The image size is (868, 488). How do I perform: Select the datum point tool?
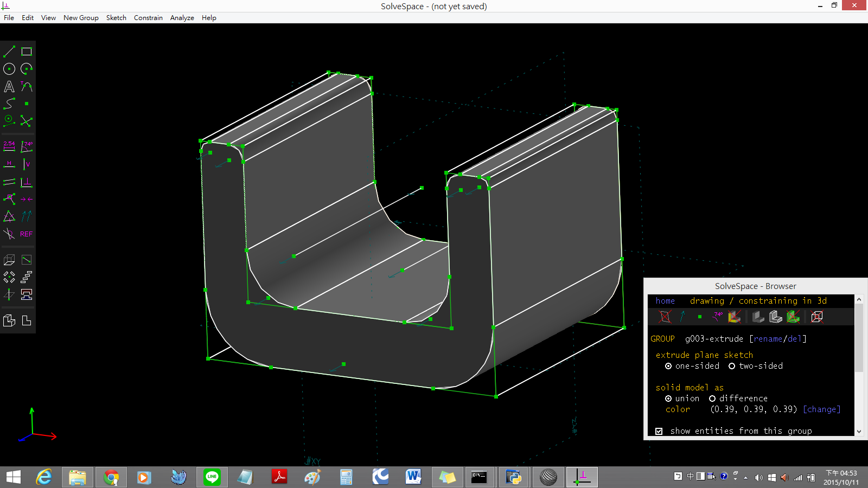(27, 104)
